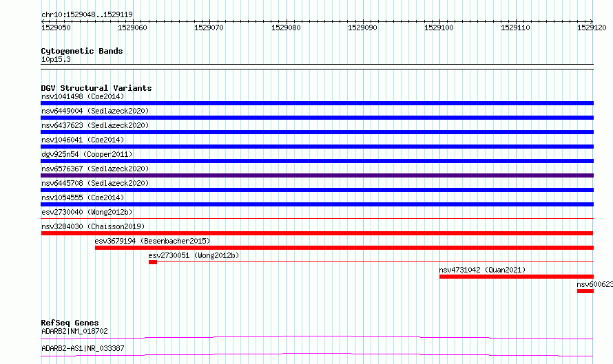This screenshot has width=613, height=364.
Task: Select the short red bar under nsv600623
Action: tap(585, 291)
